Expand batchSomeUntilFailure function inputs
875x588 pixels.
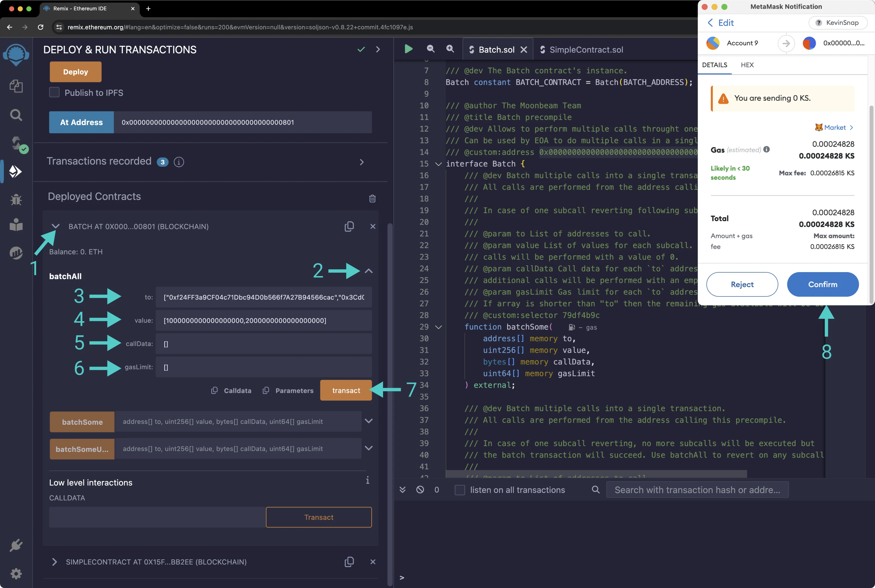[369, 448]
